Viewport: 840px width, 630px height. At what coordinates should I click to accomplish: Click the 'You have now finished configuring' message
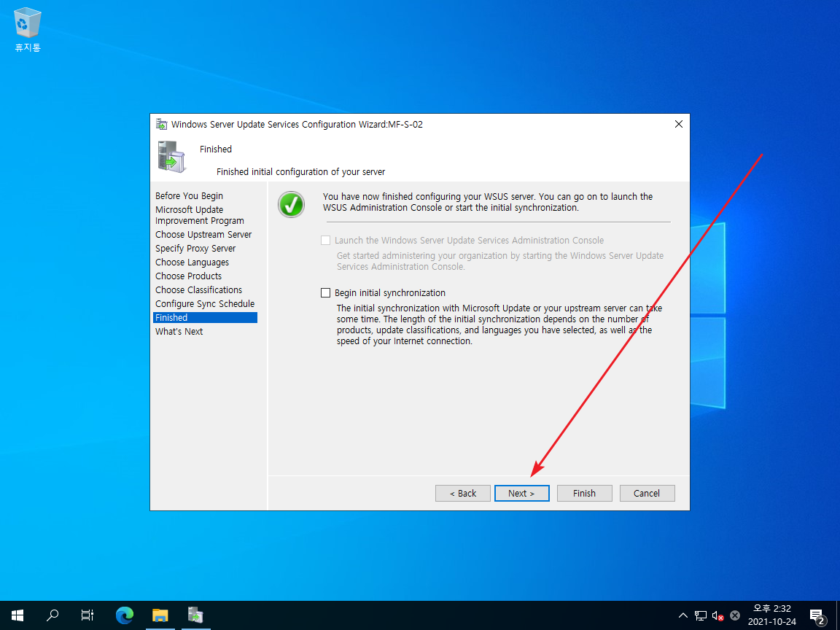point(488,202)
